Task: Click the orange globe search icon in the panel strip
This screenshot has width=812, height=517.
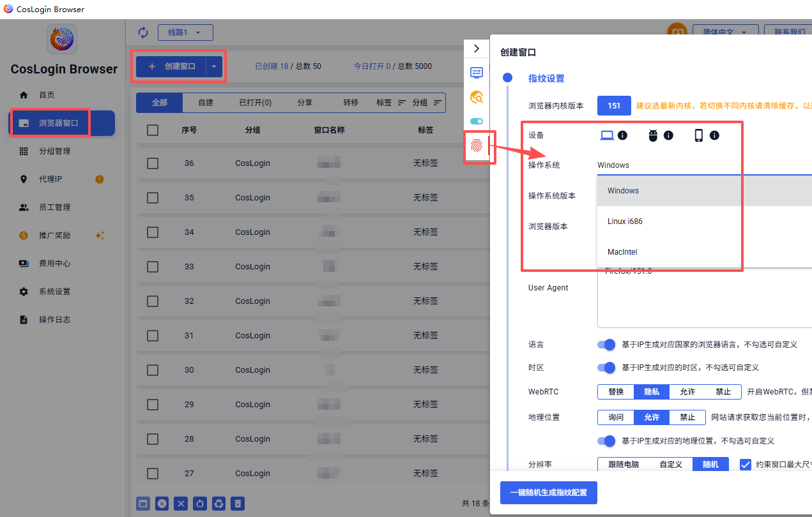Action: point(477,97)
